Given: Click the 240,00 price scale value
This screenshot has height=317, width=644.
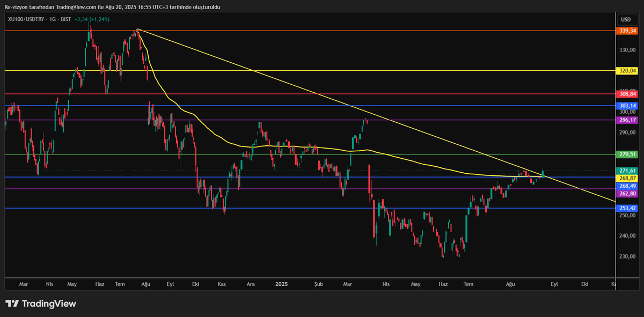Looking at the screenshot, I should pos(627,235).
